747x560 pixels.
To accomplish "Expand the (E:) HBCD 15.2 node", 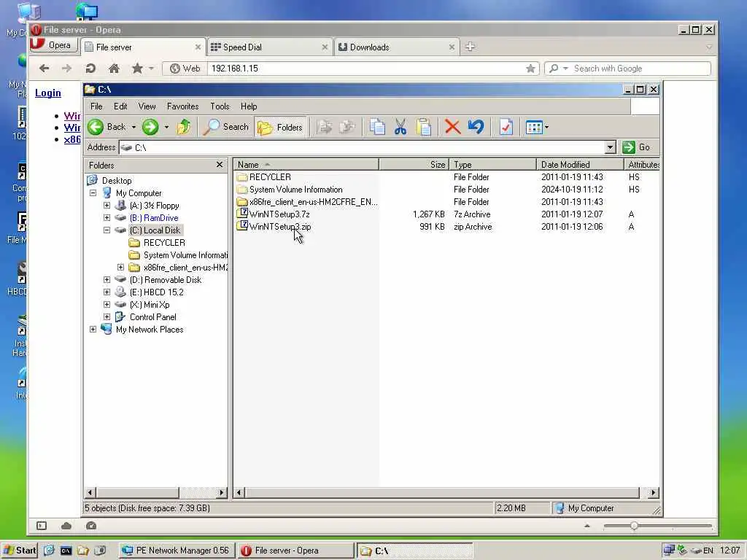I will click(x=107, y=292).
